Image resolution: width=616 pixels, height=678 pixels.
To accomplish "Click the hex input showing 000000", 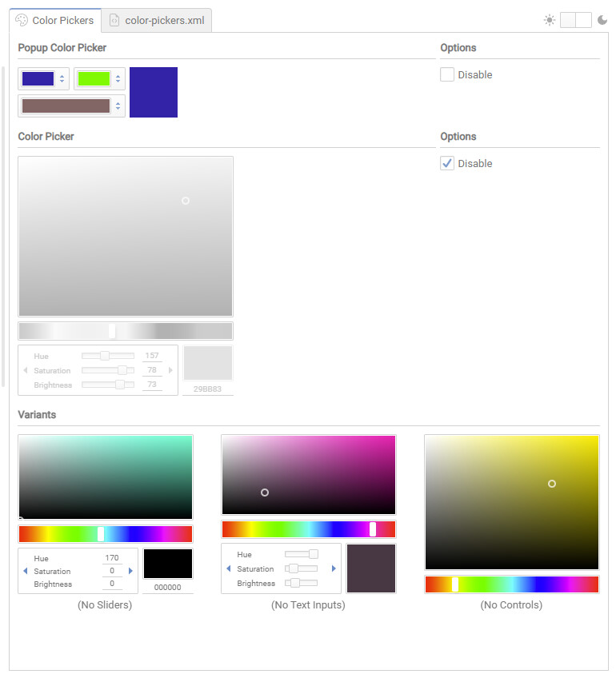I will coord(167,587).
